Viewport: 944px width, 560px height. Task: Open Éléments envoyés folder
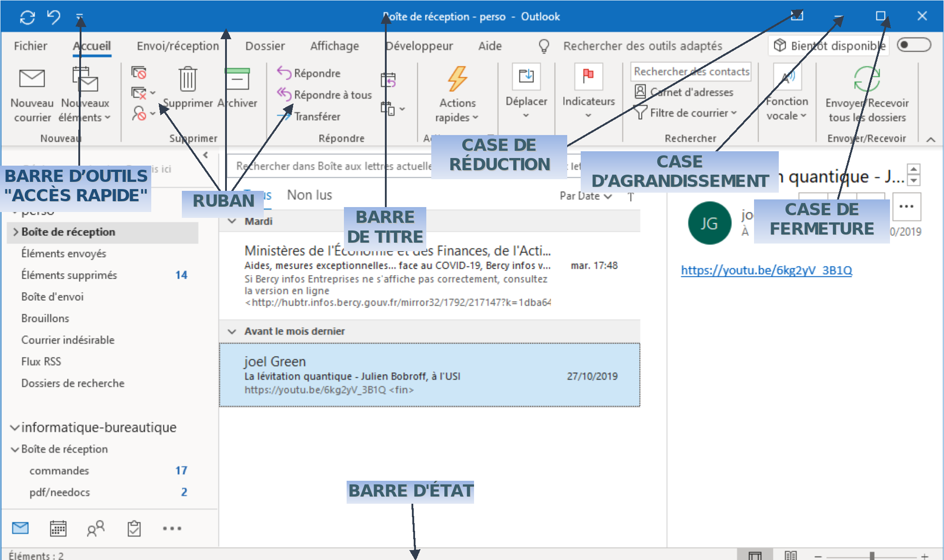(x=64, y=253)
